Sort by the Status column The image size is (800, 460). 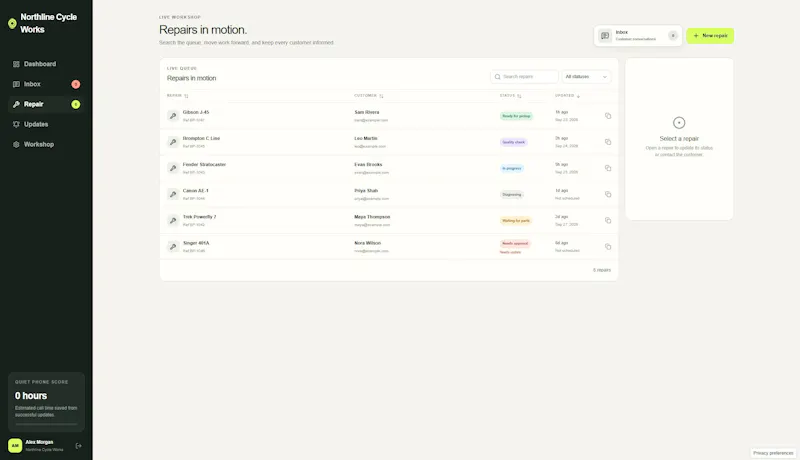[510, 96]
